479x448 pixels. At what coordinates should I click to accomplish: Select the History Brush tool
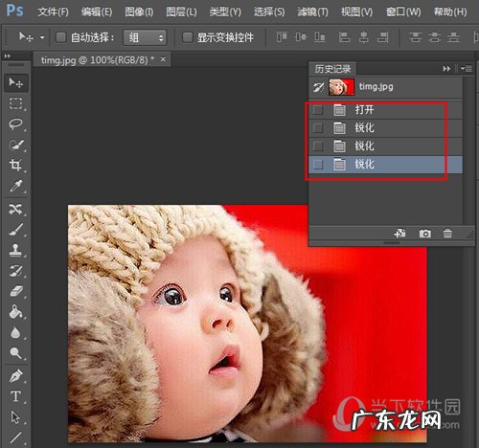(16, 271)
